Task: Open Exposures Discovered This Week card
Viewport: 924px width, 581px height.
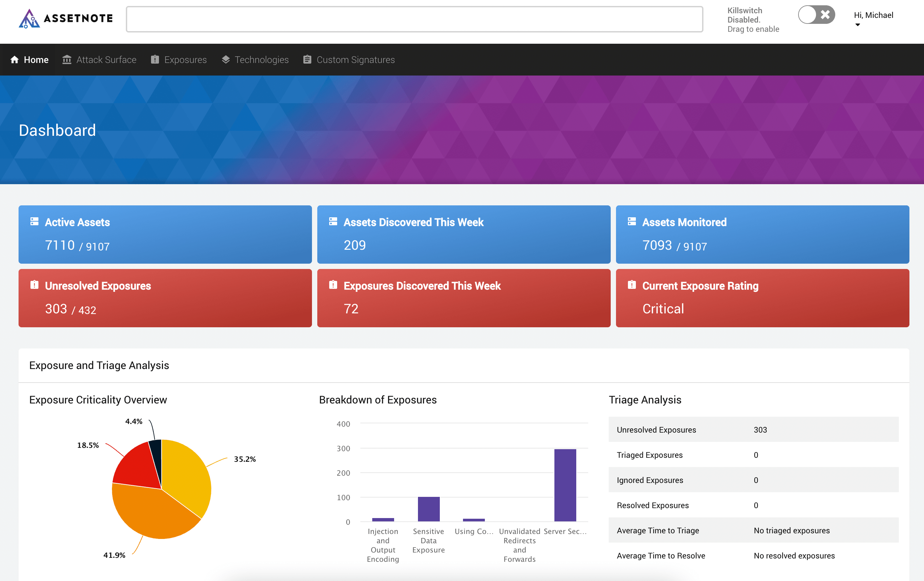Action: (x=464, y=298)
